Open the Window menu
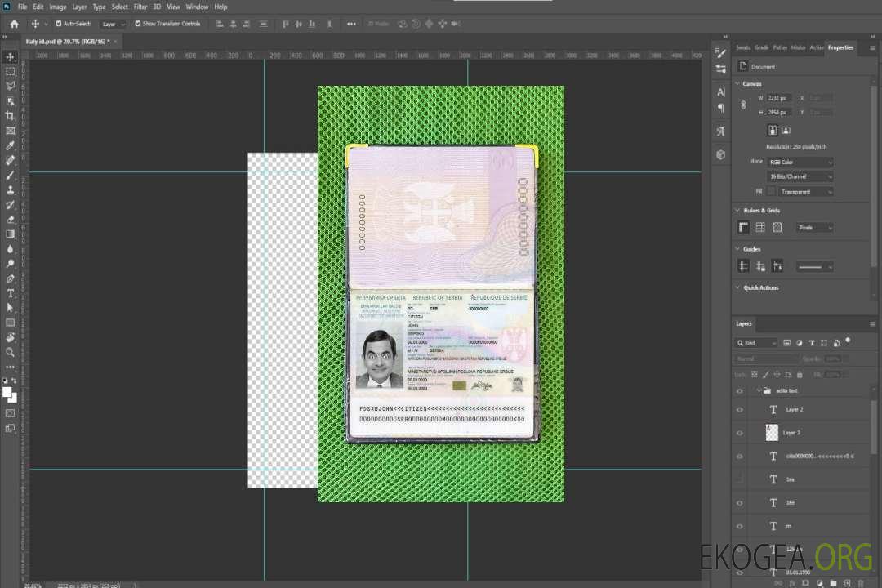Image resolution: width=882 pixels, height=588 pixels. (197, 7)
